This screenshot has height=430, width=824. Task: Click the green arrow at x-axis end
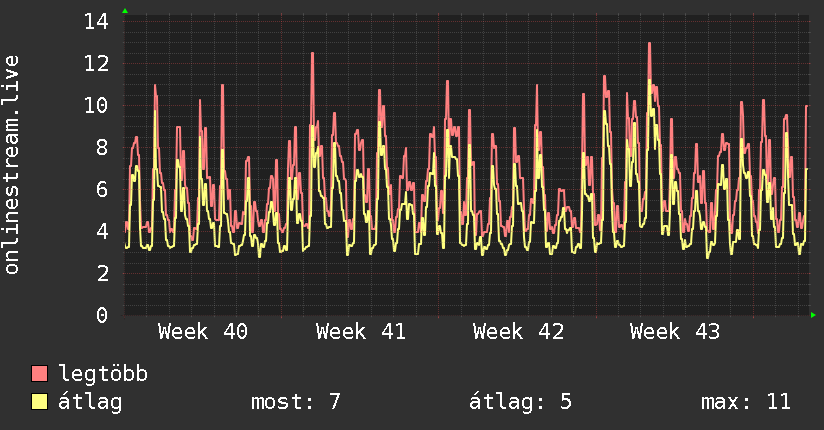click(x=813, y=315)
